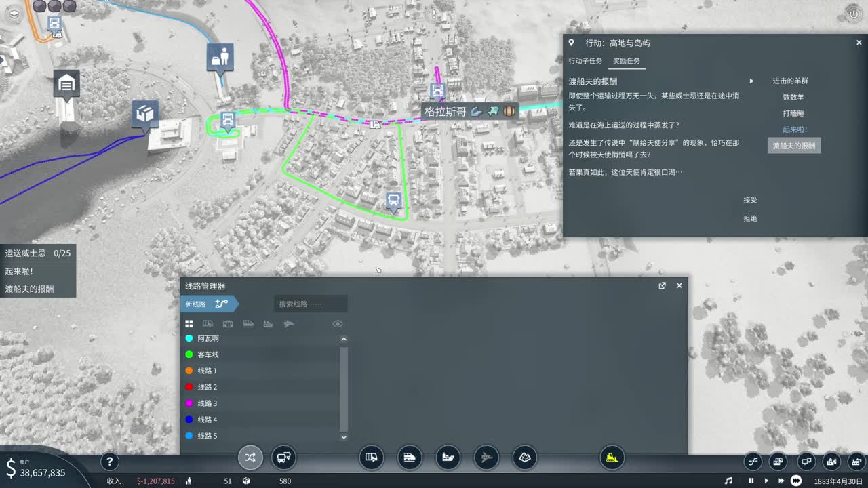868x488 pixels.
Task: Click the passenger terminal marker on map
Action: 220,58
